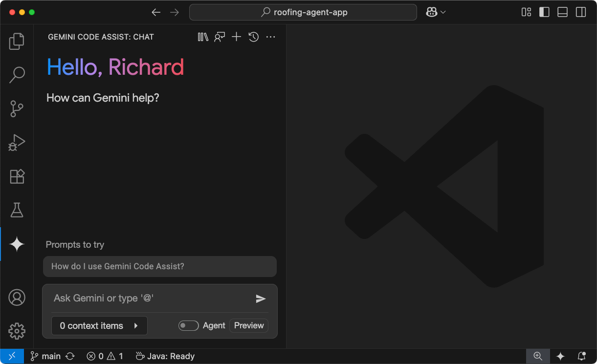This screenshot has width=597, height=364.
Task: Select 'How do I use Gemini Code Assist?' prompt
Action: click(159, 266)
